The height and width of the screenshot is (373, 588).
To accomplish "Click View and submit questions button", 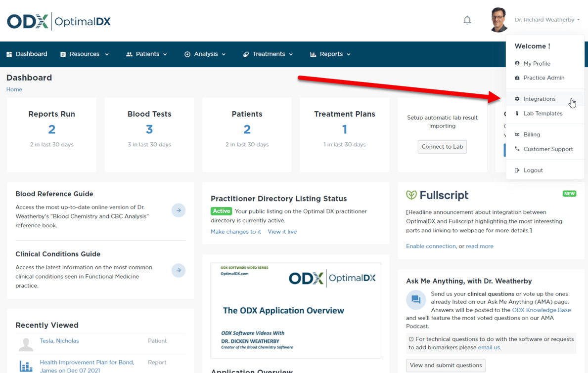I will [x=446, y=366].
